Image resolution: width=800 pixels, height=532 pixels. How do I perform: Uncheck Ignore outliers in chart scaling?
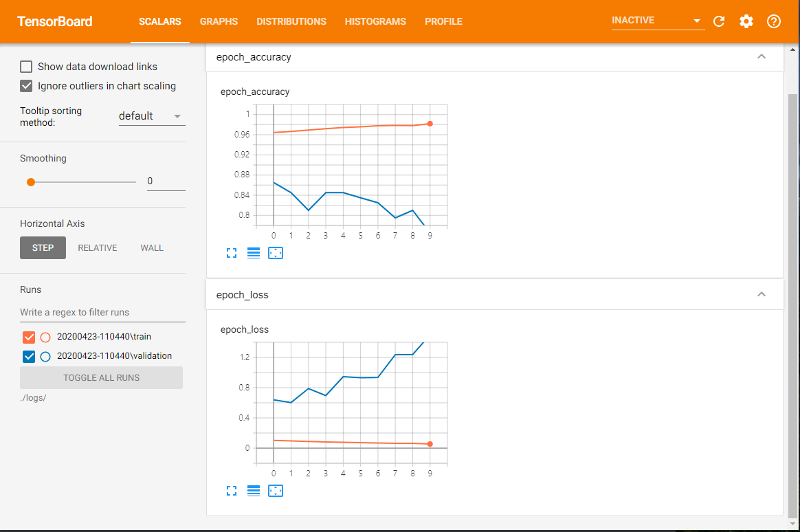[26, 86]
